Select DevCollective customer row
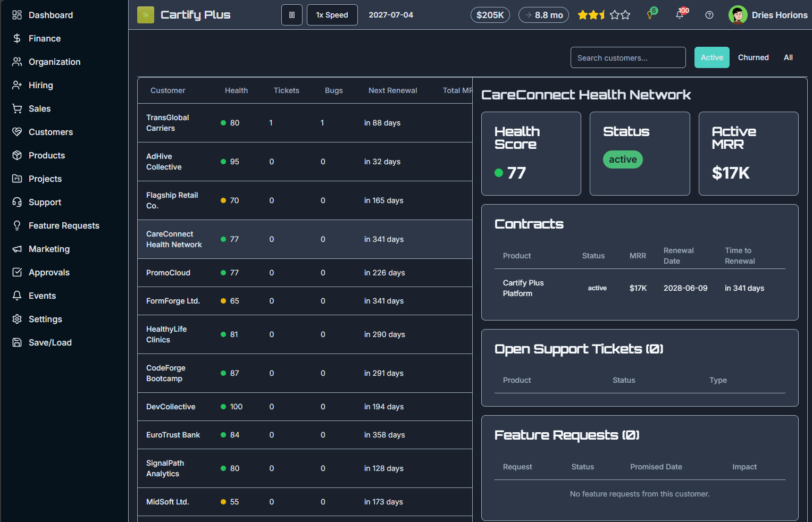 point(305,407)
